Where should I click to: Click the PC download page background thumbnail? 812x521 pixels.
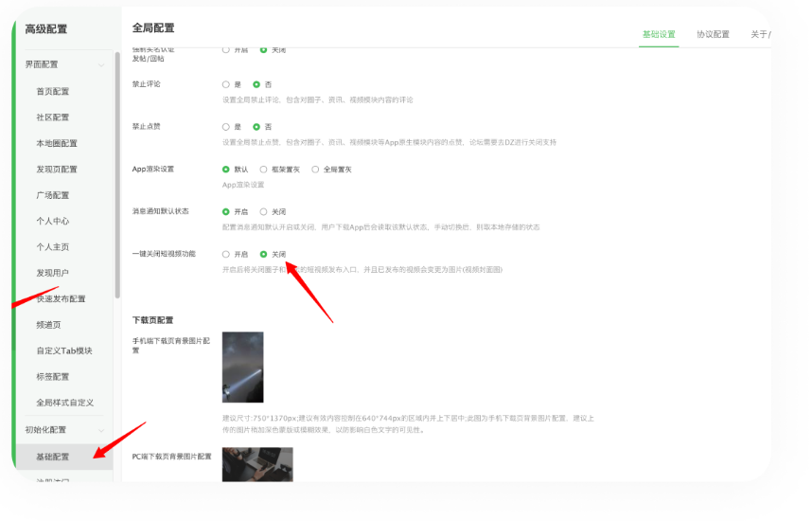257,464
